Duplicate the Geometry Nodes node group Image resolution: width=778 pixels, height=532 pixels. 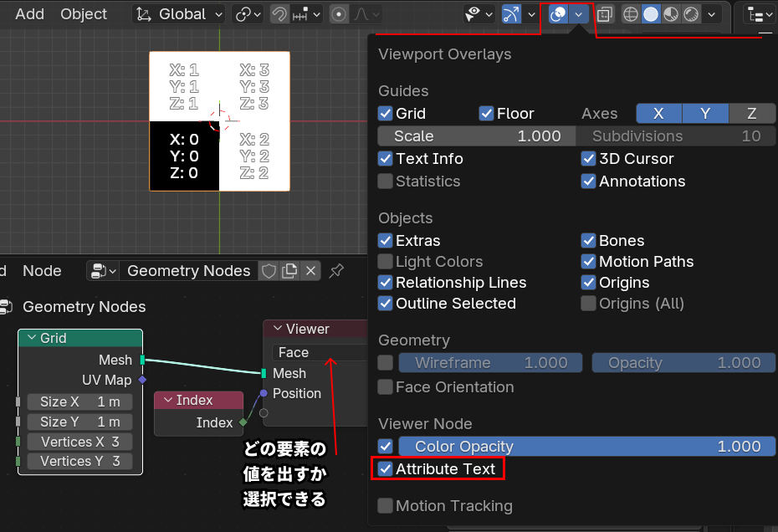coord(289,270)
